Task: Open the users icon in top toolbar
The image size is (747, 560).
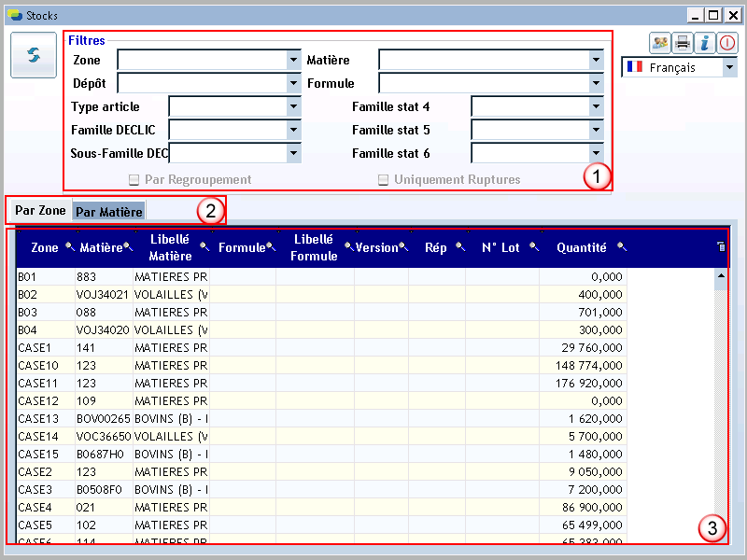Action: [x=660, y=43]
